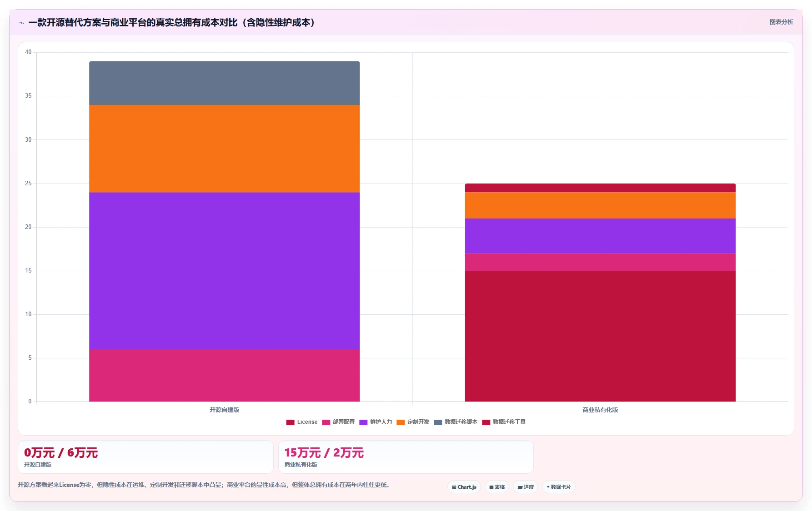Click the gray 数据迁移脚本 segment of 开源自建版 bar

[x=224, y=83]
